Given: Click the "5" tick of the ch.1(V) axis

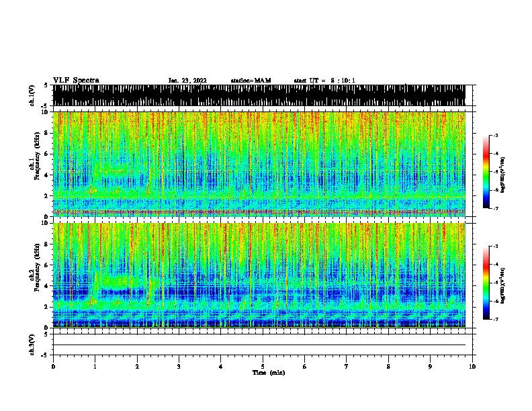Looking at the screenshot, I should [46, 85].
